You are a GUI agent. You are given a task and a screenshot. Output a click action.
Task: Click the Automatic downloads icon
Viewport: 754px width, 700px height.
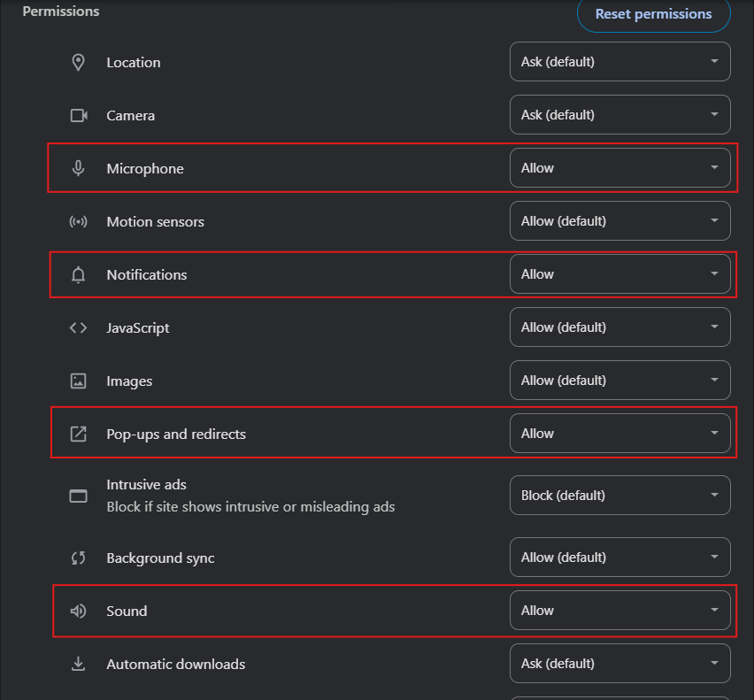pyautogui.click(x=78, y=664)
